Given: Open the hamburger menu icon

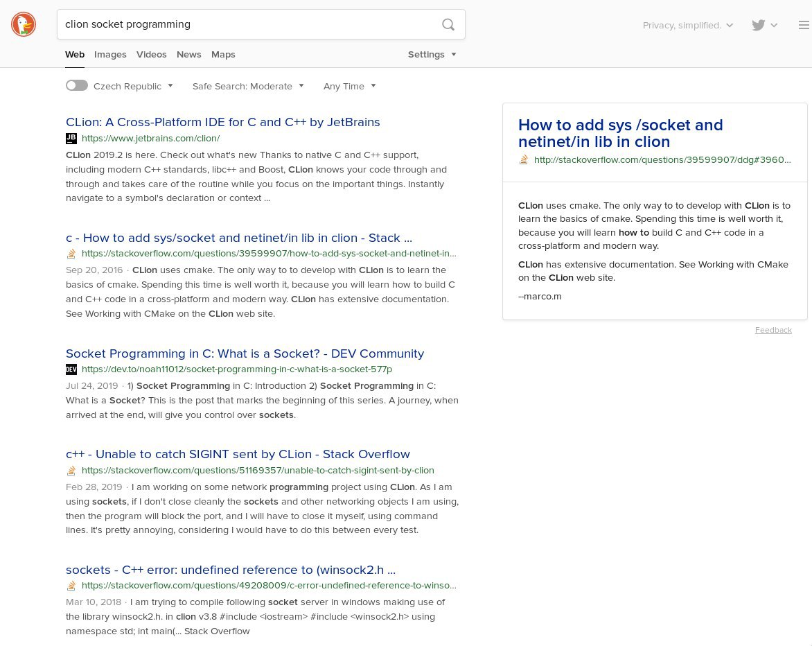Looking at the screenshot, I should pos(804,25).
